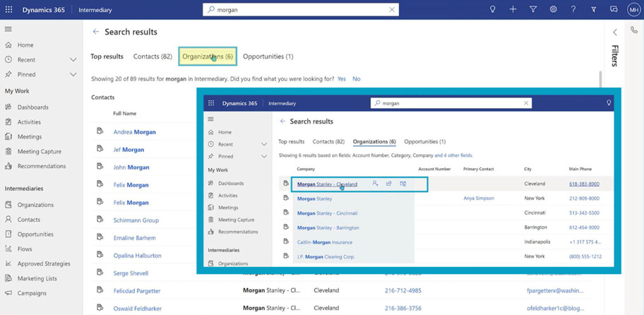This screenshot has height=315, width=644.
Task: Open the MH account avatar
Action: click(633, 10)
